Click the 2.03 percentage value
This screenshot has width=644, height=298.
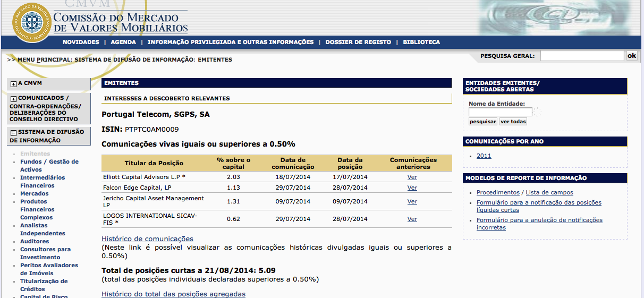coord(233,177)
